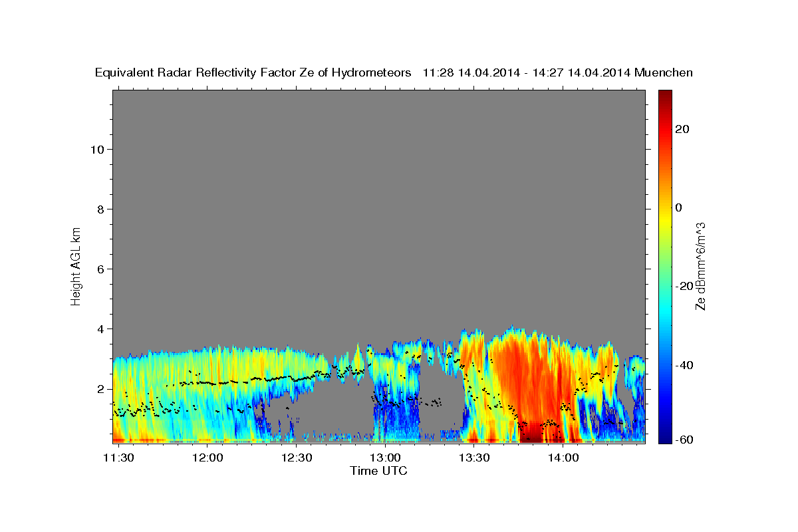The height and width of the screenshot is (532, 798).
Task: Click the '12:30' time tick label
Action: pyautogui.click(x=297, y=458)
